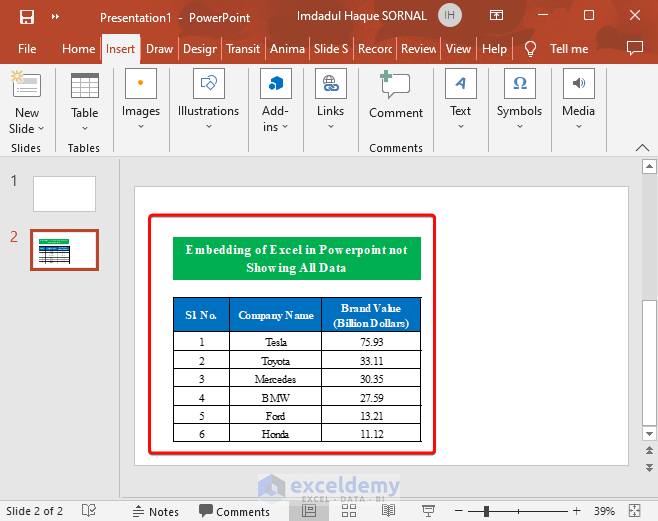
Task: Switch to the Draw tab
Action: coord(159,49)
